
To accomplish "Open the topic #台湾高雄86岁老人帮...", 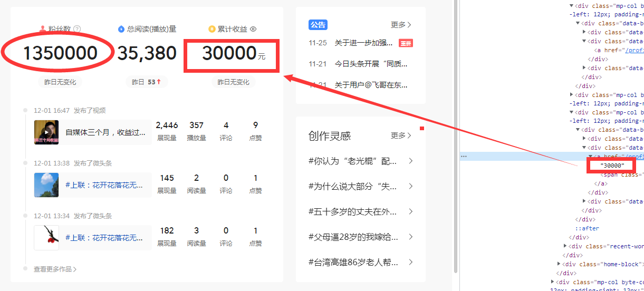I will coord(353,263).
